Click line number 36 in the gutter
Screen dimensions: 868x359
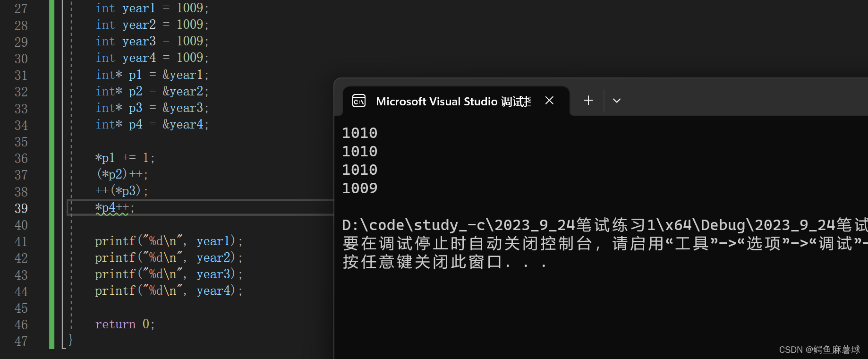(21, 158)
